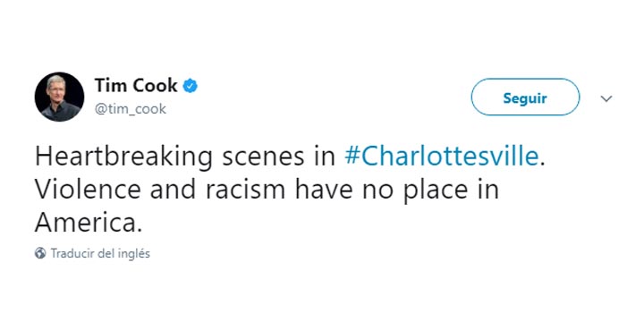Click the word Heartbreaking in the tweet
644x322 pixels.
[123, 158]
